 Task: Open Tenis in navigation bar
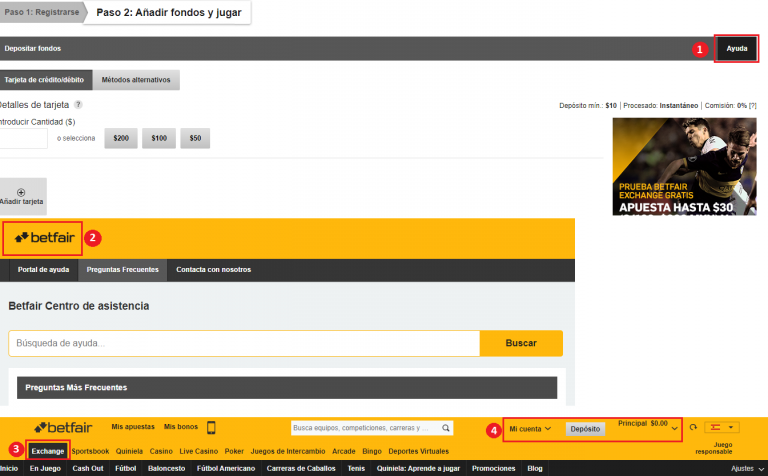coord(356,469)
